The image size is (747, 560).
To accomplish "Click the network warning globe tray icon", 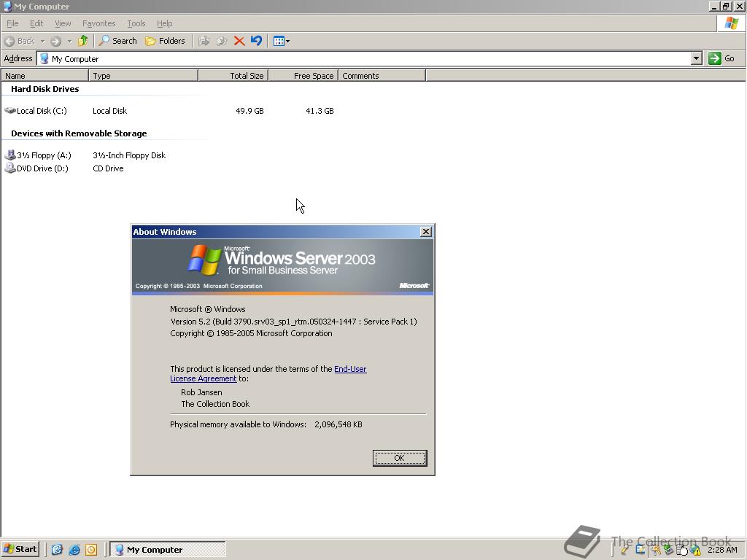I will pos(695,551).
